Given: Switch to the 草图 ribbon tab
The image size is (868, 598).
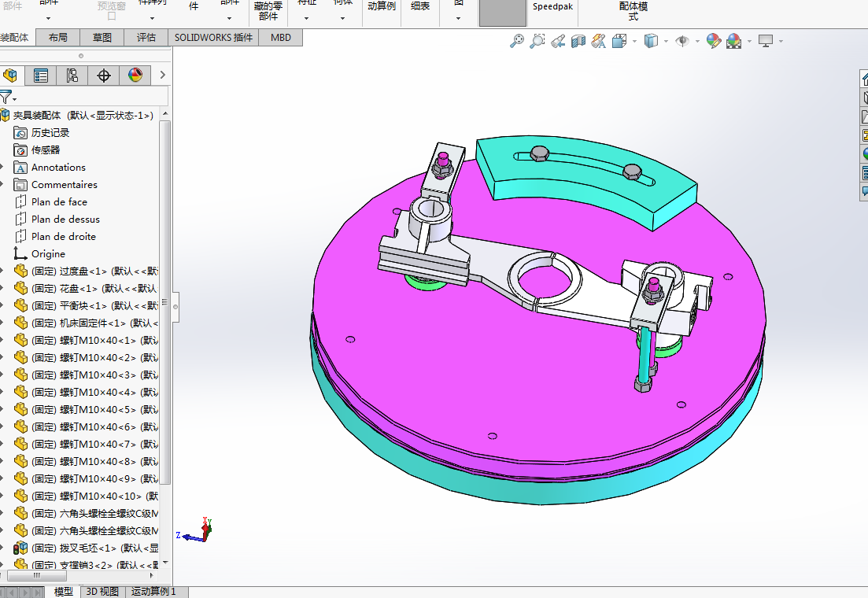Looking at the screenshot, I should tap(102, 37).
